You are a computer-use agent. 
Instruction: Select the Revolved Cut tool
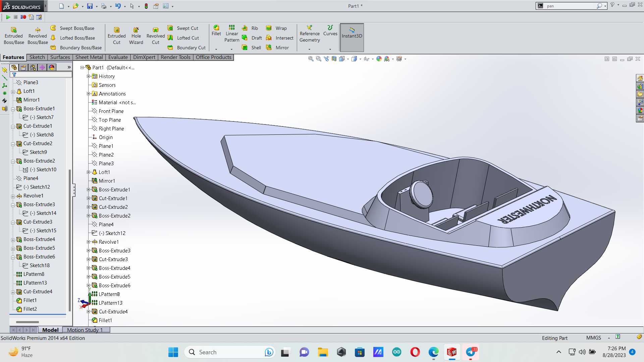pyautogui.click(x=155, y=36)
